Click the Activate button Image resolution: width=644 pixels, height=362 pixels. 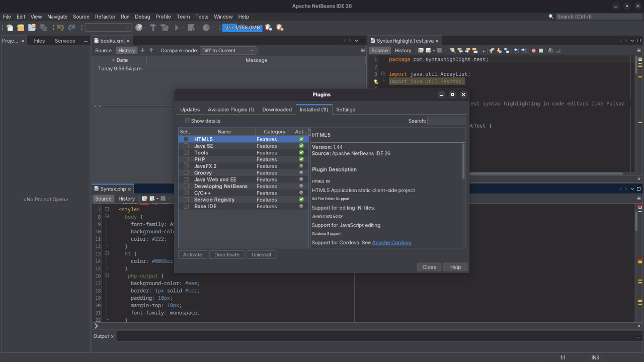coord(193,254)
